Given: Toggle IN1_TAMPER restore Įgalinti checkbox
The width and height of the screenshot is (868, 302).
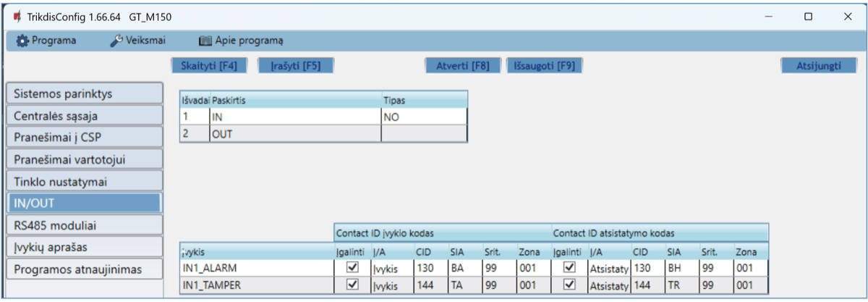Looking at the screenshot, I should pyautogui.click(x=570, y=285).
